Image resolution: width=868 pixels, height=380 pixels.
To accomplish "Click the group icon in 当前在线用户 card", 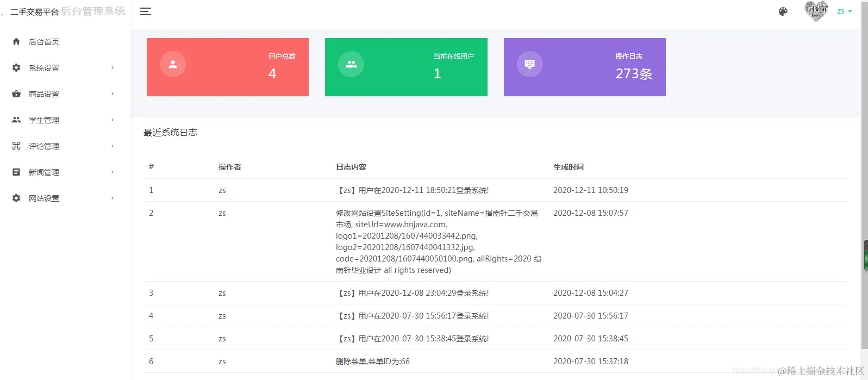I will coord(351,64).
